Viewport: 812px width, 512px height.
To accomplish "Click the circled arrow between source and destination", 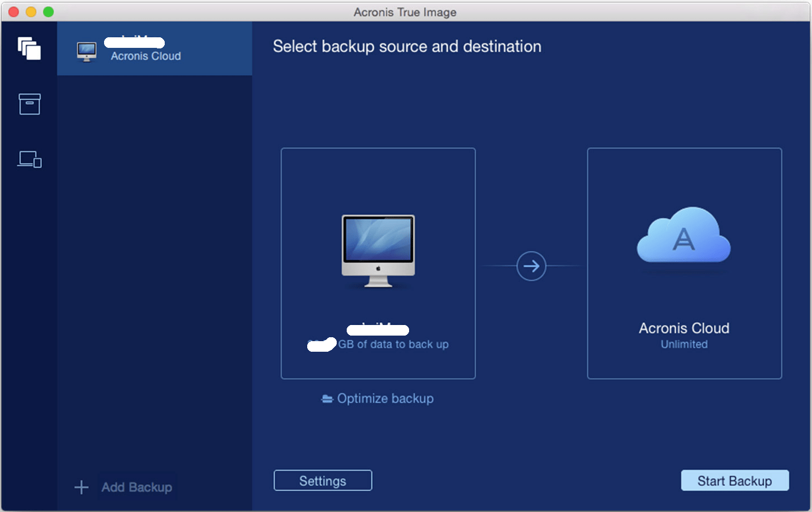I will pos(531,266).
